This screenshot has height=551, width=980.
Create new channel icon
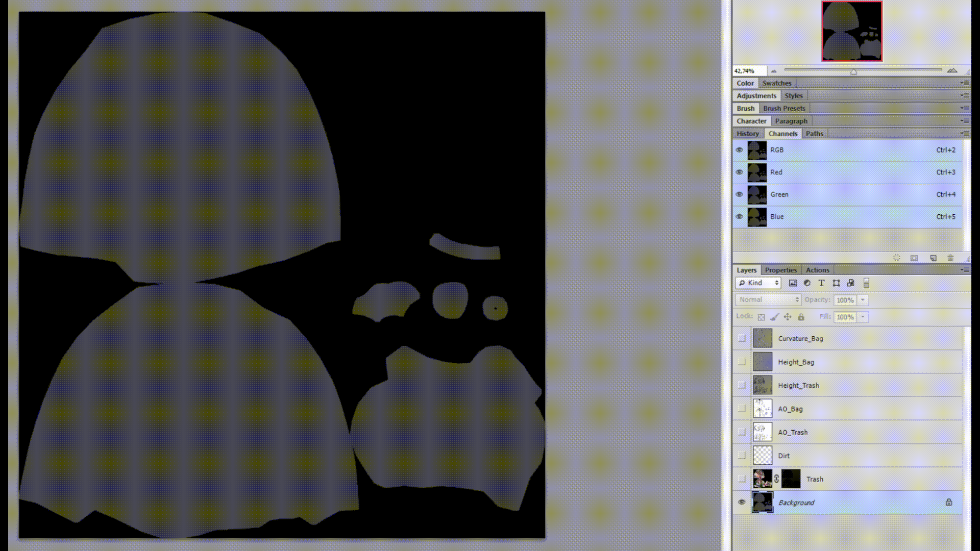(933, 258)
